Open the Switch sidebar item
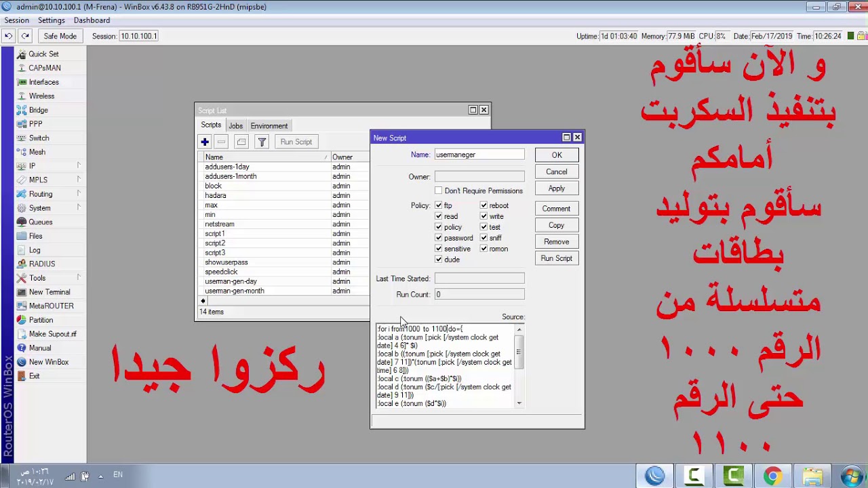Image resolution: width=868 pixels, height=488 pixels. tap(39, 138)
